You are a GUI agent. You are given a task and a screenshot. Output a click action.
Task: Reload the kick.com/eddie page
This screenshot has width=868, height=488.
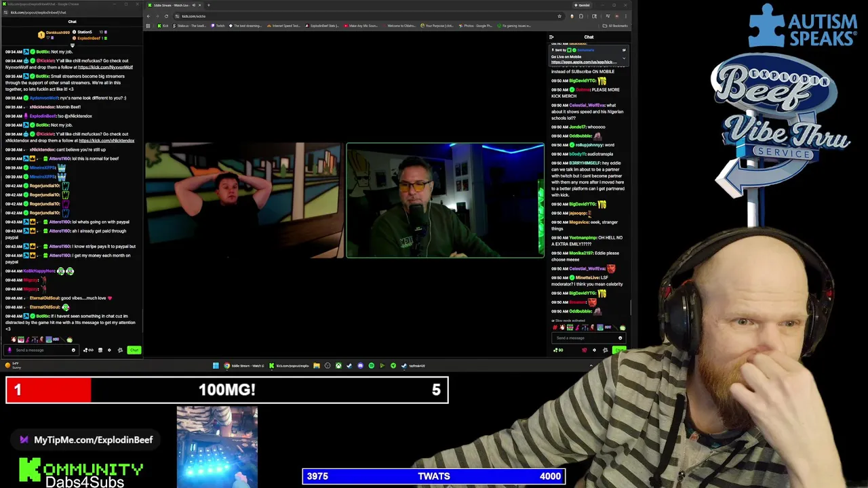(166, 16)
